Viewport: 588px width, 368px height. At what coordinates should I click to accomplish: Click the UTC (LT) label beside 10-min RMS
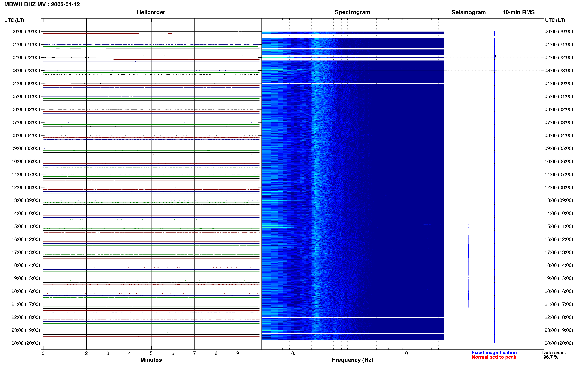tap(555, 20)
